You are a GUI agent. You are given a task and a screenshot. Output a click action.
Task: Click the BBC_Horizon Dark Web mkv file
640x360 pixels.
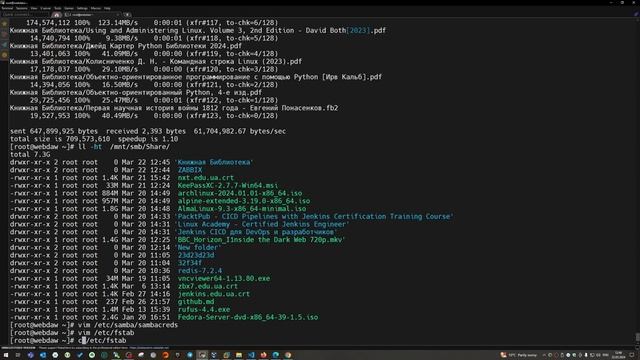[260, 240]
